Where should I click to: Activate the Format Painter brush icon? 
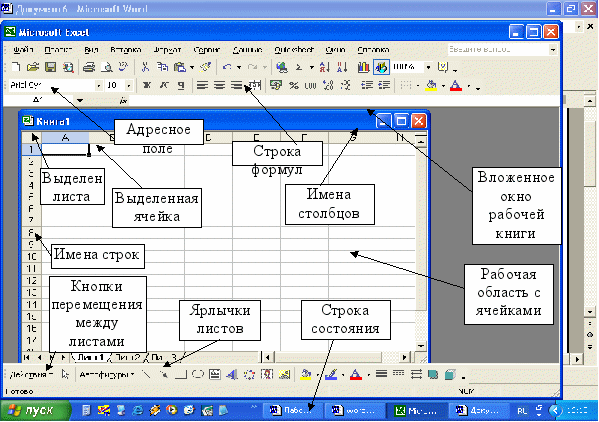(206, 67)
